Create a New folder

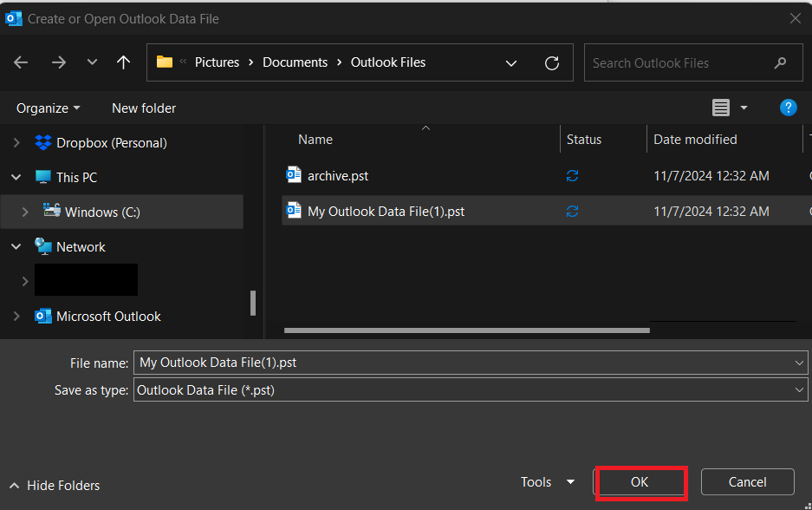[144, 108]
